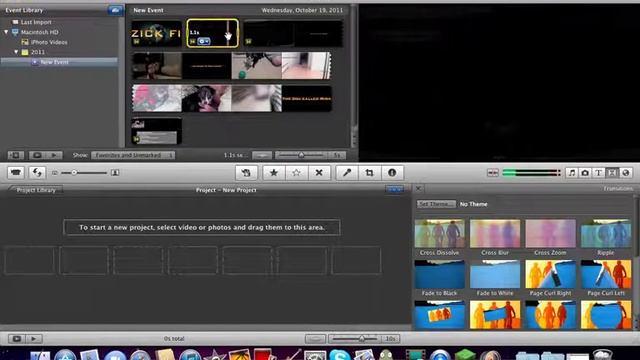Open voiceover microphone tool

(x=347, y=173)
